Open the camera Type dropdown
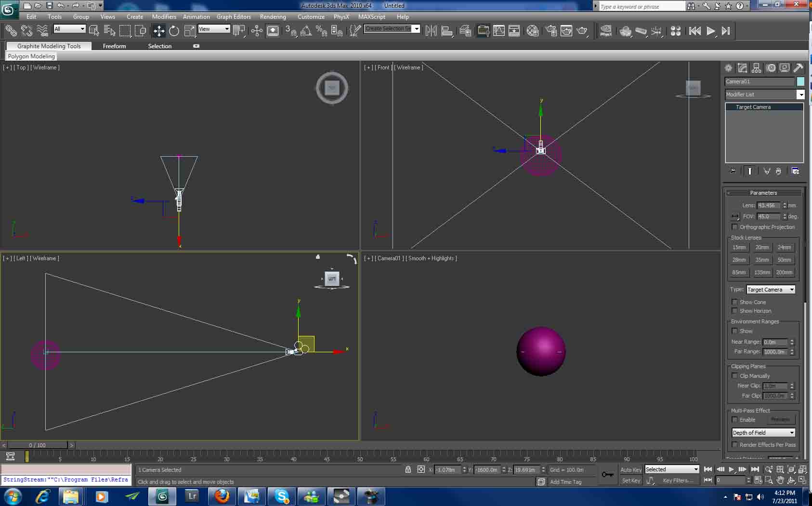 pyautogui.click(x=771, y=290)
